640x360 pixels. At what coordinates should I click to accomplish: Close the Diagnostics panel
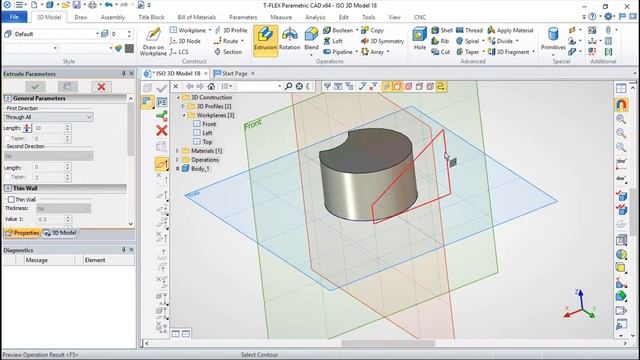pos(131,249)
